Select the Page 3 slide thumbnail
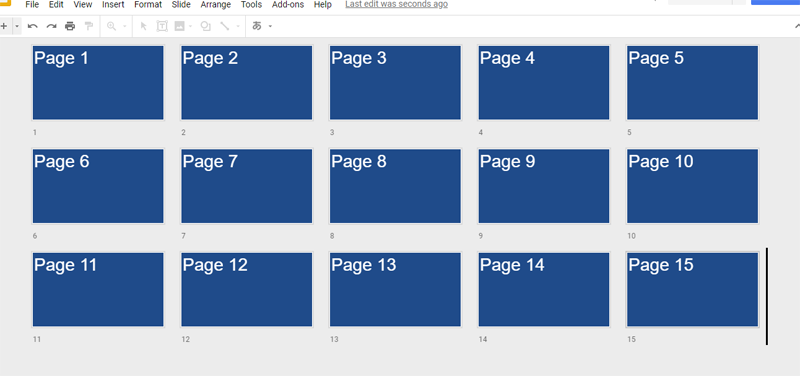800x376 pixels. [x=395, y=83]
